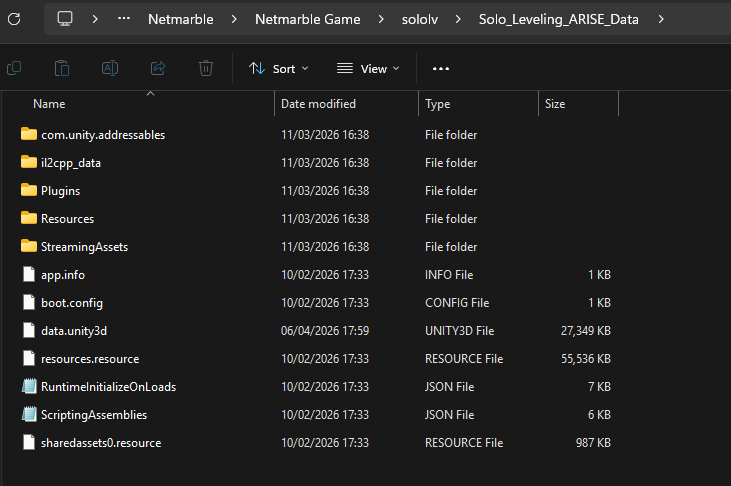
Task: Click the Copy toolbar icon
Action: coord(14,68)
